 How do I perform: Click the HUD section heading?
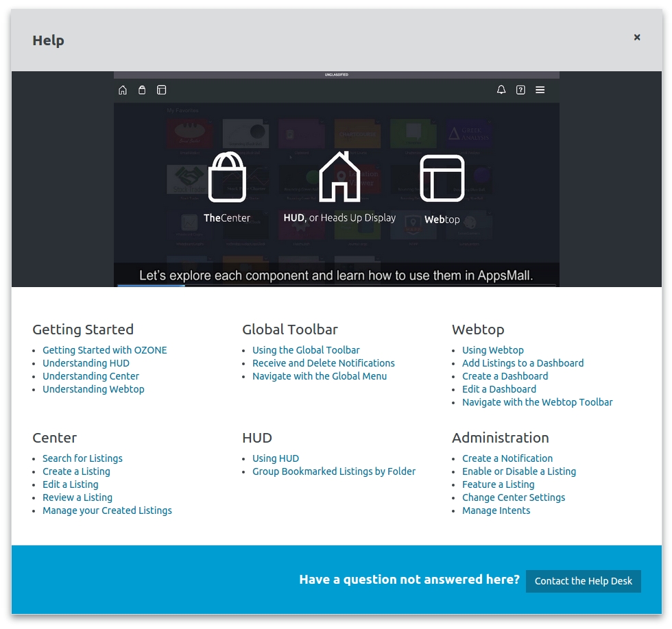[x=257, y=438]
